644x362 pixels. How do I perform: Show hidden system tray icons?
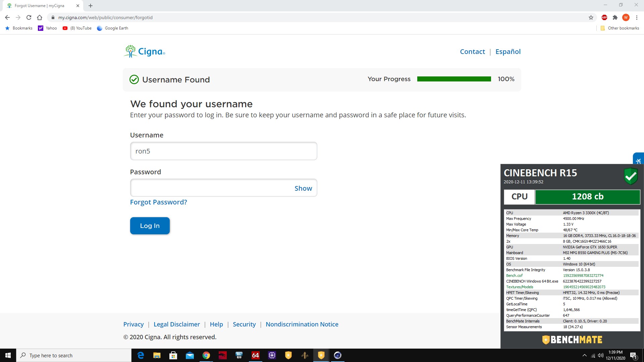point(585,355)
